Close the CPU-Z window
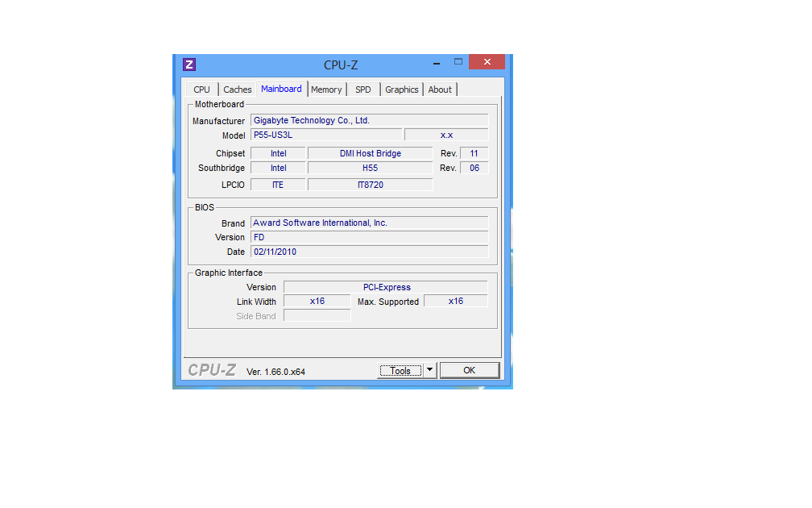812x508 pixels. point(487,61)
